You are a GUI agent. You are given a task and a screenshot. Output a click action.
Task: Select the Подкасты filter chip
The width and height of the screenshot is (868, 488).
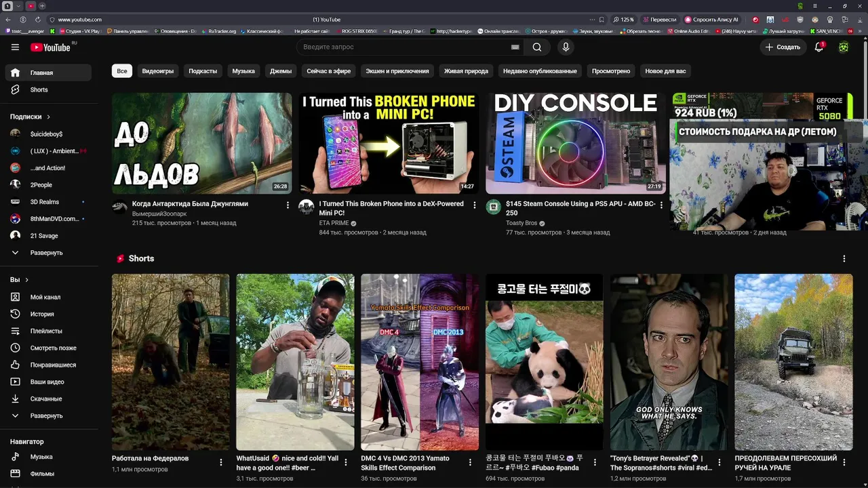pyautogui.click(x=203, y=70)
